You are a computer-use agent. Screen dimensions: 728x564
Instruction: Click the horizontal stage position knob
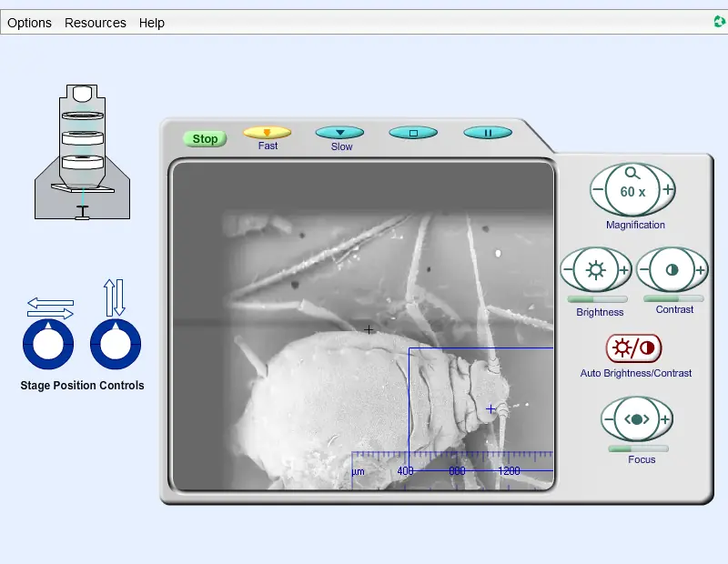[48, 344]
